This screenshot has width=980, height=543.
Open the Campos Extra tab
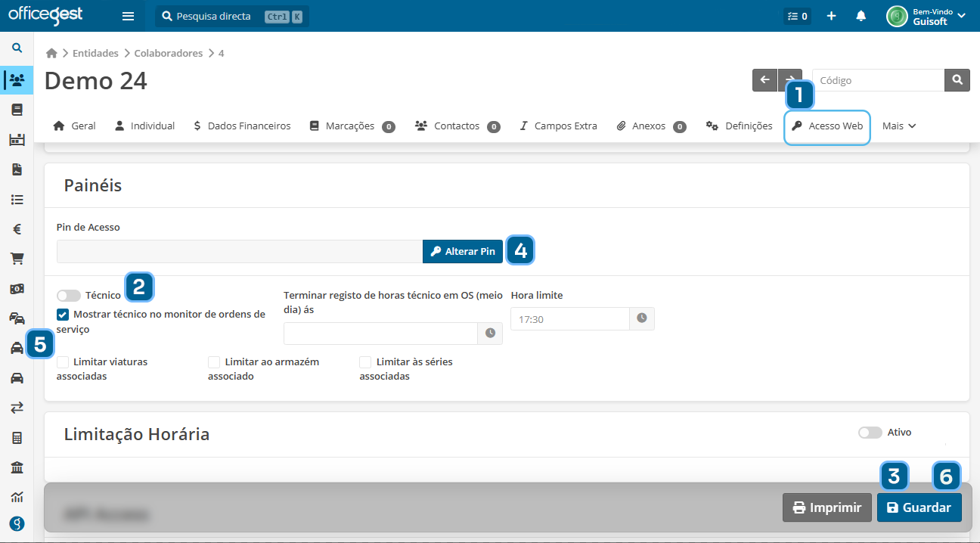click(x=558, y=126)
